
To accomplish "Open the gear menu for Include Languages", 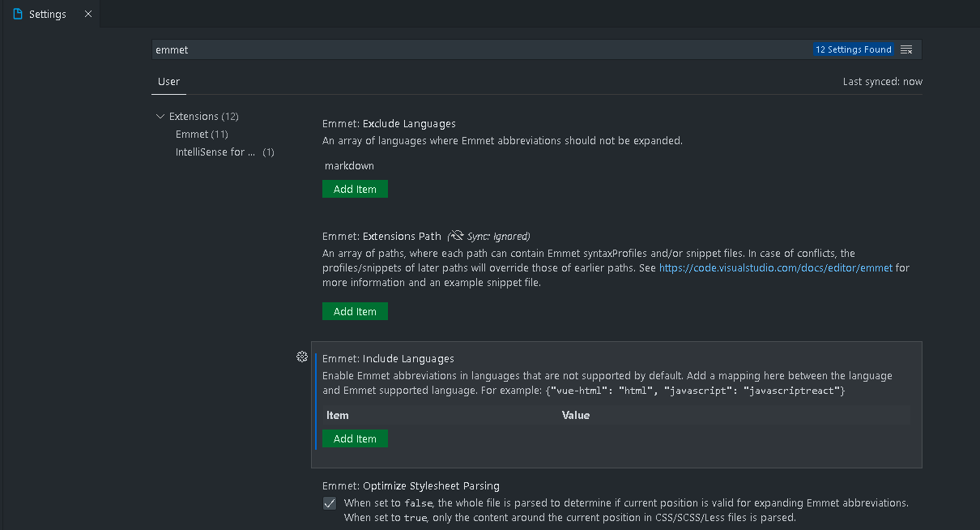I will pos(302,357).
